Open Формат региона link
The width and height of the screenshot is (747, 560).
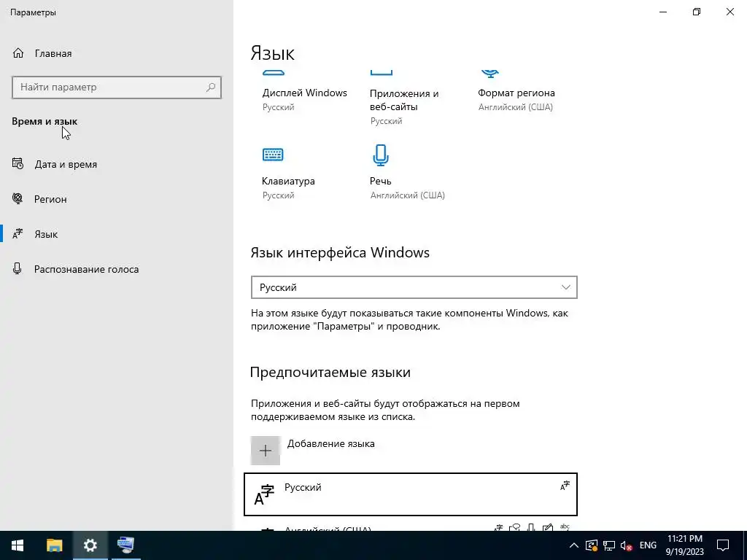click(x=516, y=93)
